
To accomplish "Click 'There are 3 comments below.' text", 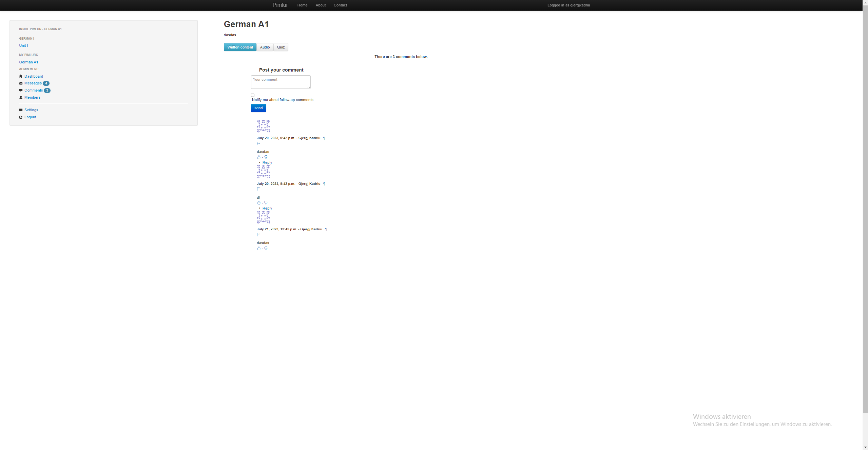I will (401, 57).
